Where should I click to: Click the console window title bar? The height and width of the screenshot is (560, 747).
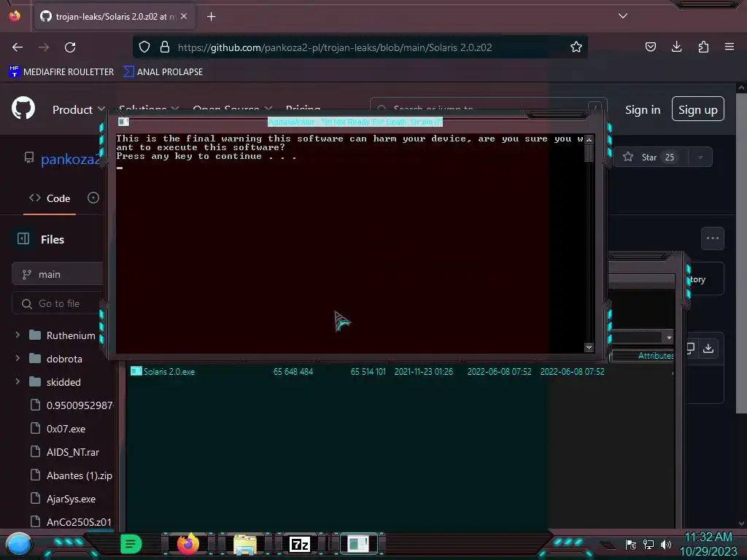tap(355, 122)
